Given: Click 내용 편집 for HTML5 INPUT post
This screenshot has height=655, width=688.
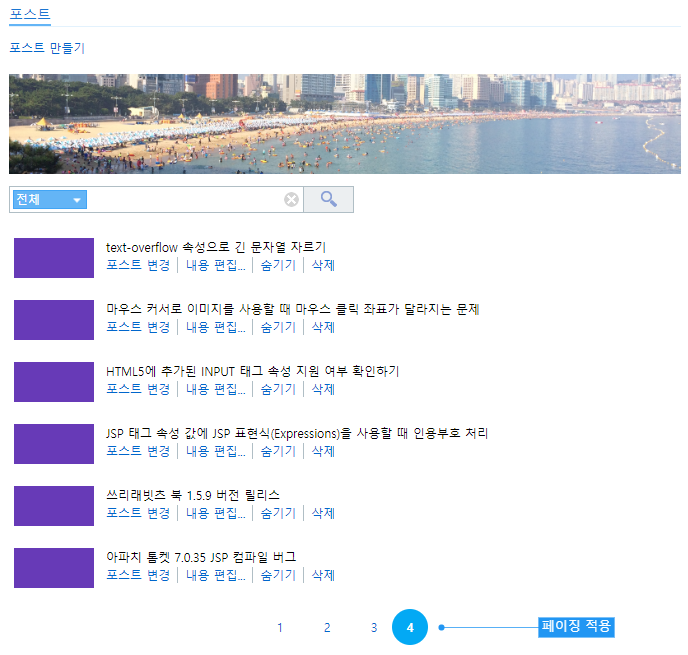Looking at the screenshot, I should pos(215,389).
